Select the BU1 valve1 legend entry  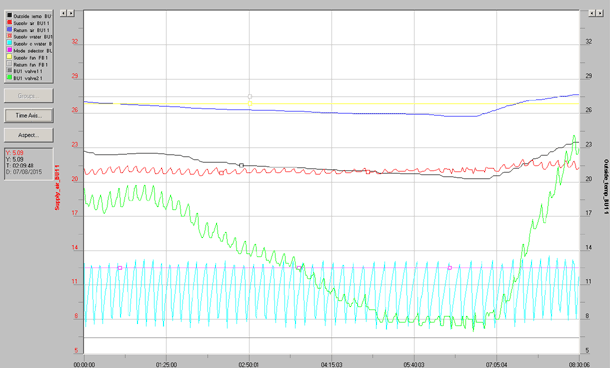[29, 71]
